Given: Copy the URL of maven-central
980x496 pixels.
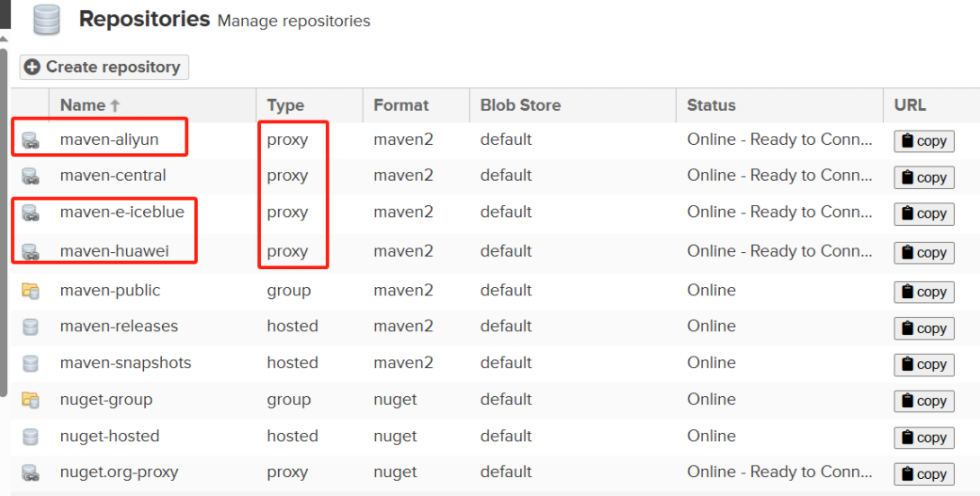Looking at the screenshot, I should (923, 177).
